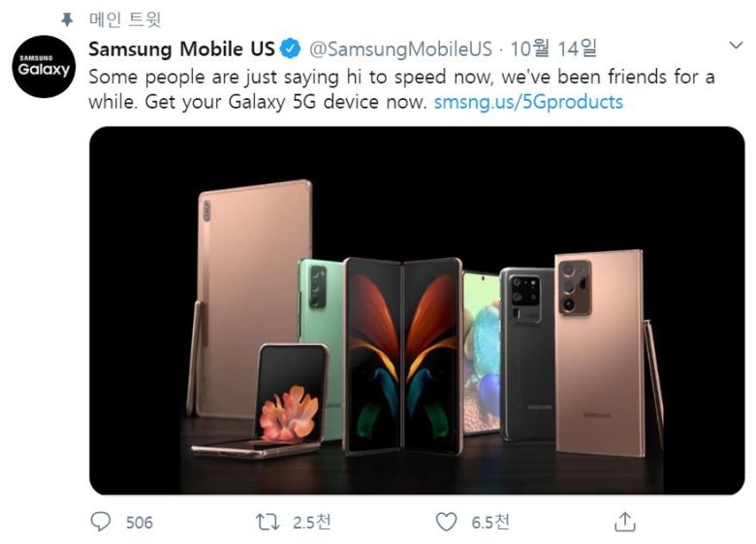Image resolution: width=756 pixels, height=544 pixels.
Task: Click the retweet arrows icon
Action: 268,522
